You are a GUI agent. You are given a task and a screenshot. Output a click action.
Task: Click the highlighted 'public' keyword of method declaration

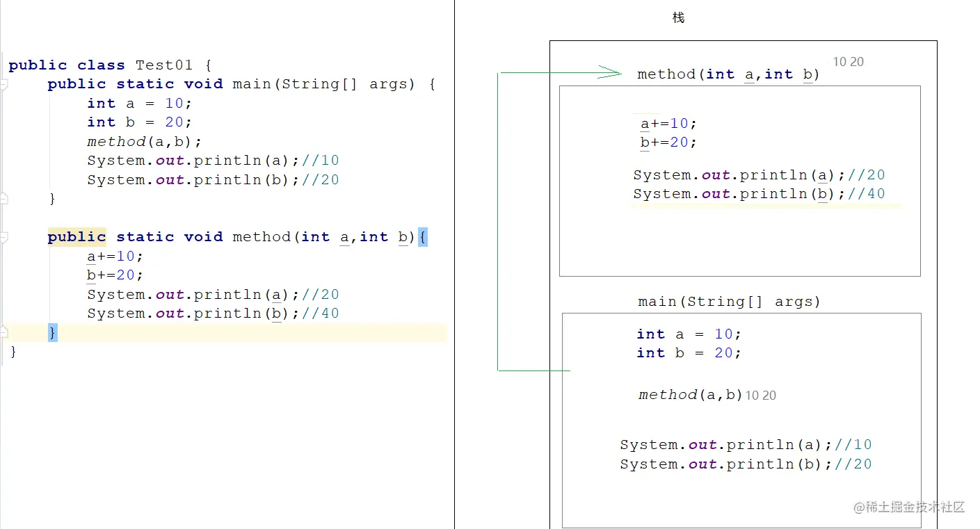coord(77,237)
